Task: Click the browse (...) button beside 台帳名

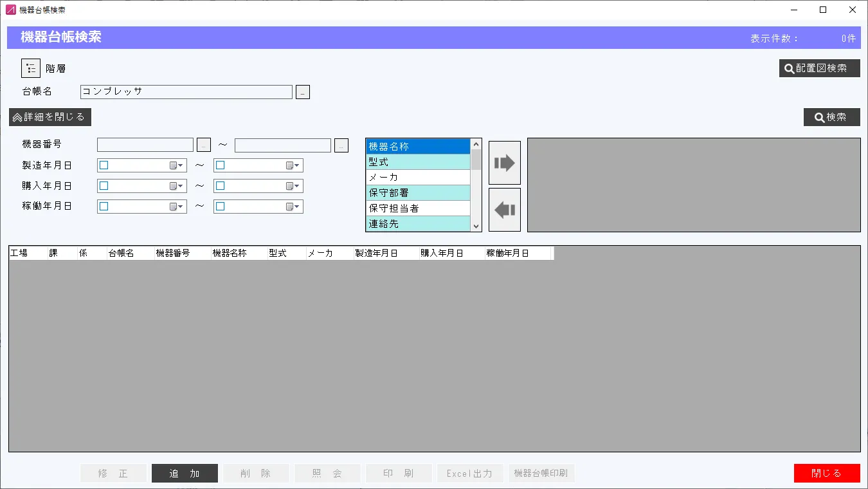Action: [x=302, y=91]
